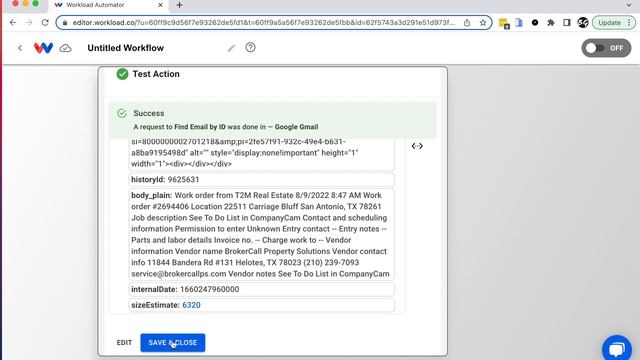Close the Workload Automator tab
This screenshot has width=640, height=360.
point(160,5)
